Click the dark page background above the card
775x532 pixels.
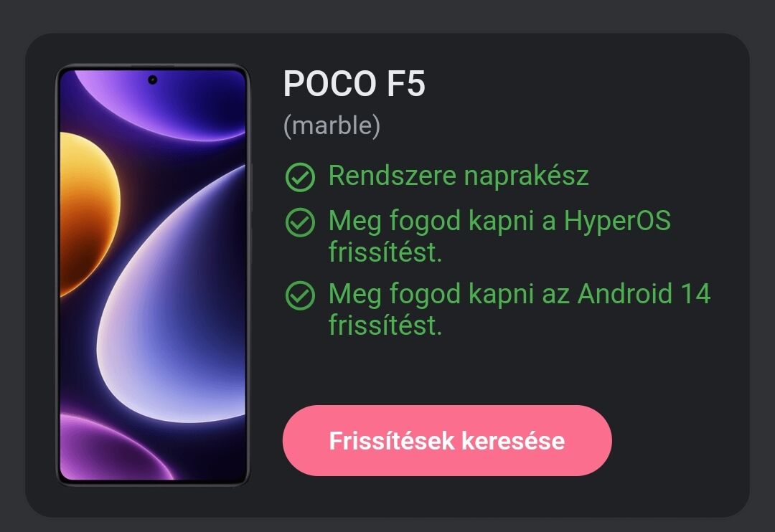(387, 16)
